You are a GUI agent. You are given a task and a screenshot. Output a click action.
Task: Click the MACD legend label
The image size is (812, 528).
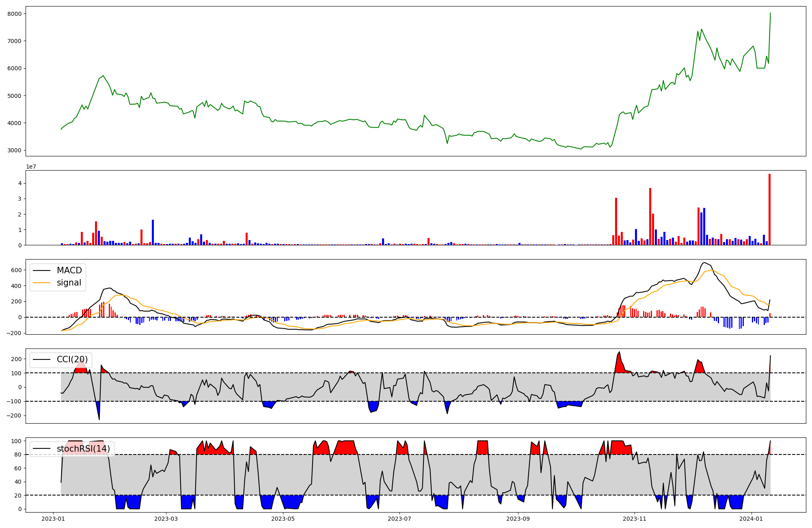[69, 270]
